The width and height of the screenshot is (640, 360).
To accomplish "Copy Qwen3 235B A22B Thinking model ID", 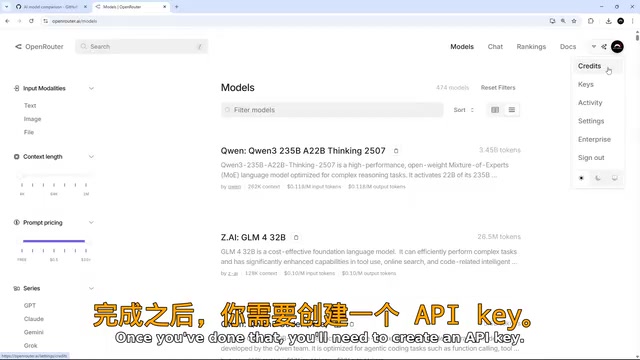I will point(396,151).
